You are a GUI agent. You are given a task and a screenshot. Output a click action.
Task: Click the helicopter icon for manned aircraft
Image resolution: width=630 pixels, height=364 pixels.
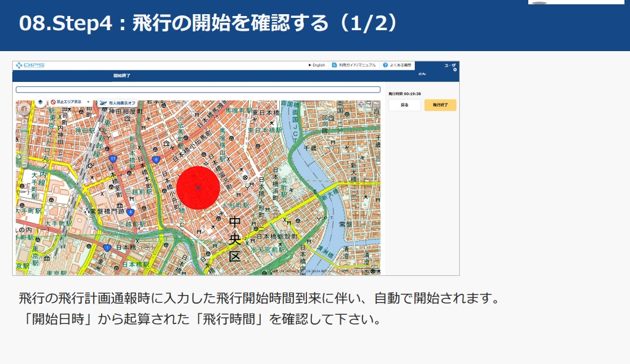tap(103, 102)
